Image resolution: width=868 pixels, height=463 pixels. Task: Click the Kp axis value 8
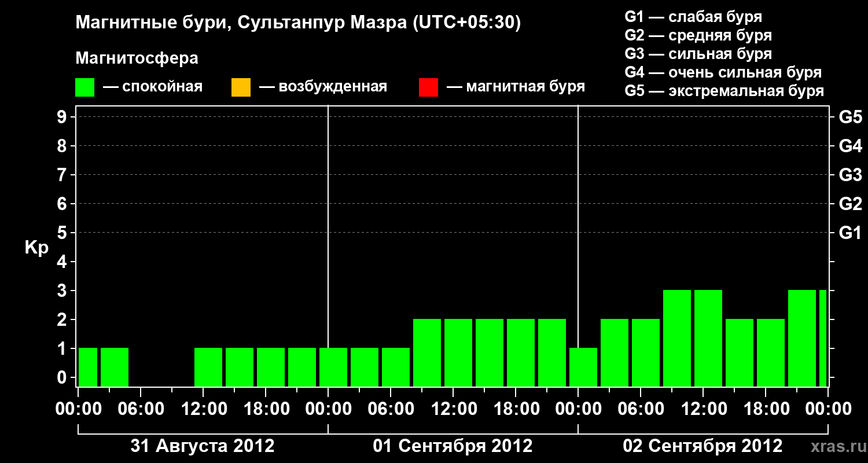pyautogui.click(x=63, y=146)
